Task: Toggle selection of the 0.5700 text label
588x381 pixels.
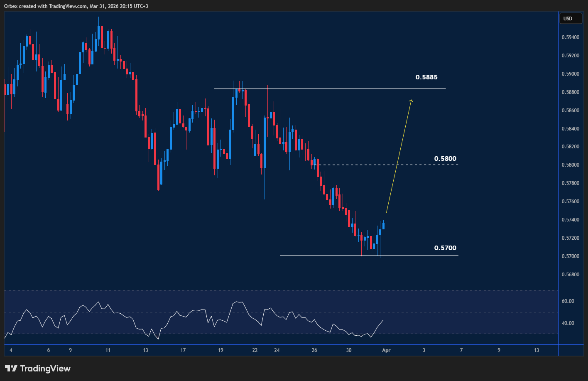Action: (x=445, y=248)
